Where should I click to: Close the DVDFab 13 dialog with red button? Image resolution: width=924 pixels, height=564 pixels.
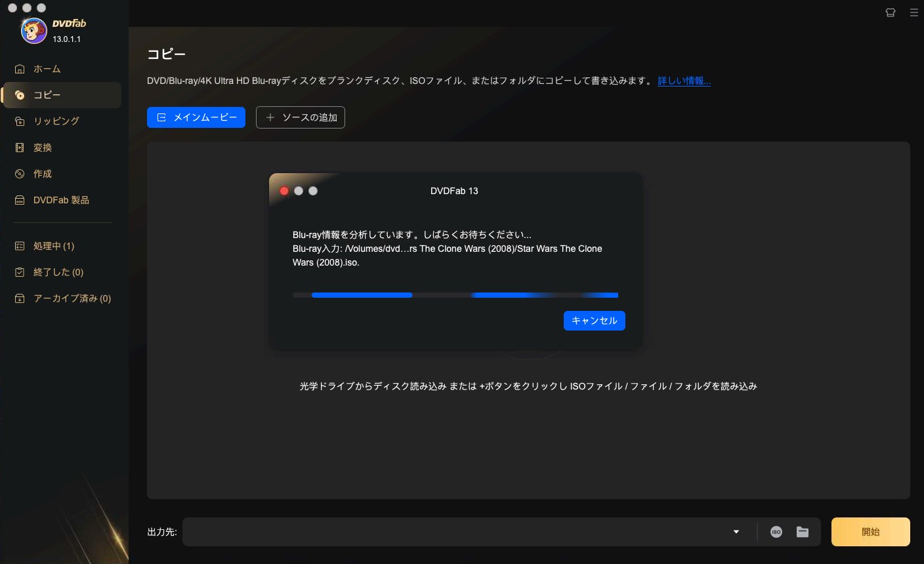pyautogui.click(x=284, y=191)
